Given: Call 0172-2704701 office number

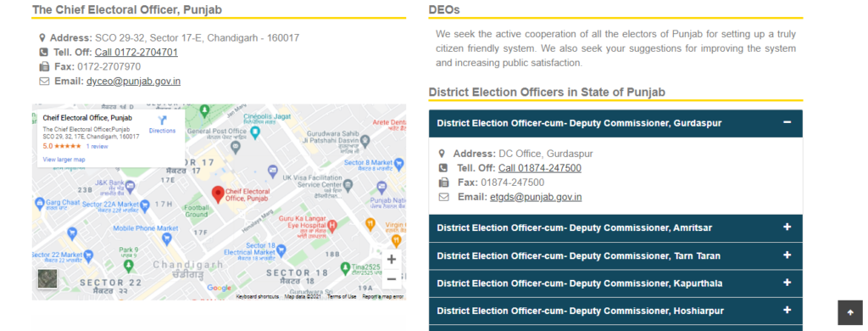Looking at the screenshot, I should tap(136, 53).
